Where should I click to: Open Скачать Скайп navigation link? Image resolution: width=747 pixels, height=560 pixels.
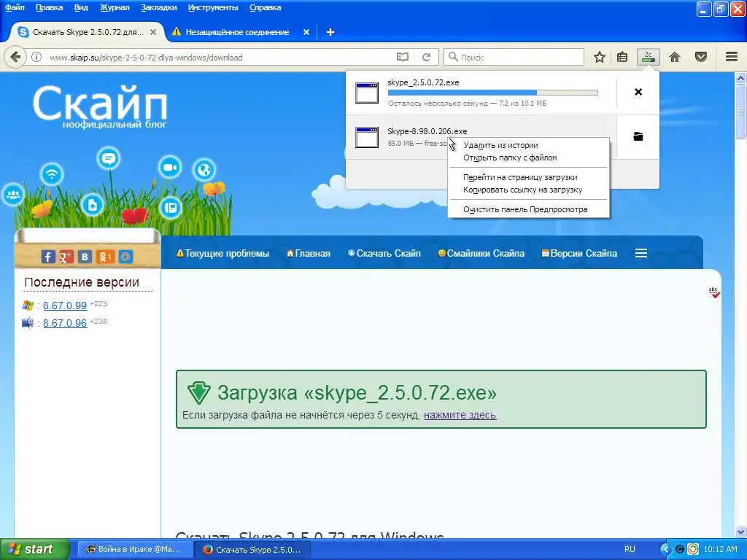pyautogui.click(x=384, y=253)
